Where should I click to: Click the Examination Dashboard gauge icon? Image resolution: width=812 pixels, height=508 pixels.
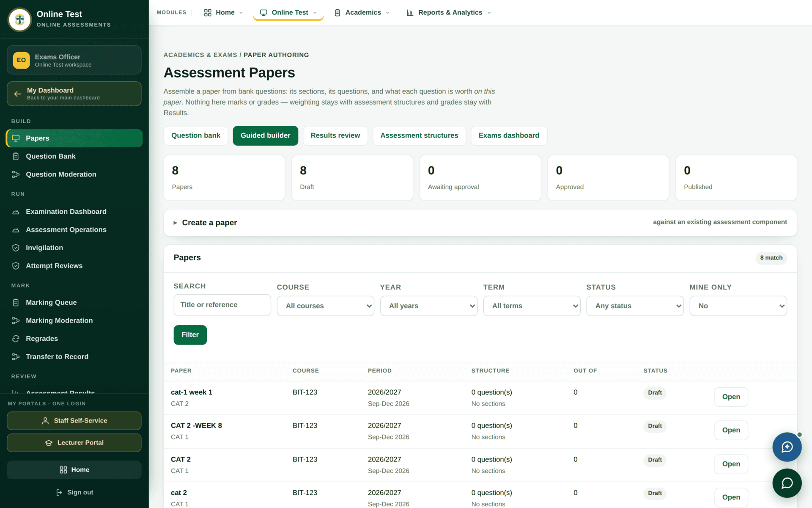pos(16,212)
